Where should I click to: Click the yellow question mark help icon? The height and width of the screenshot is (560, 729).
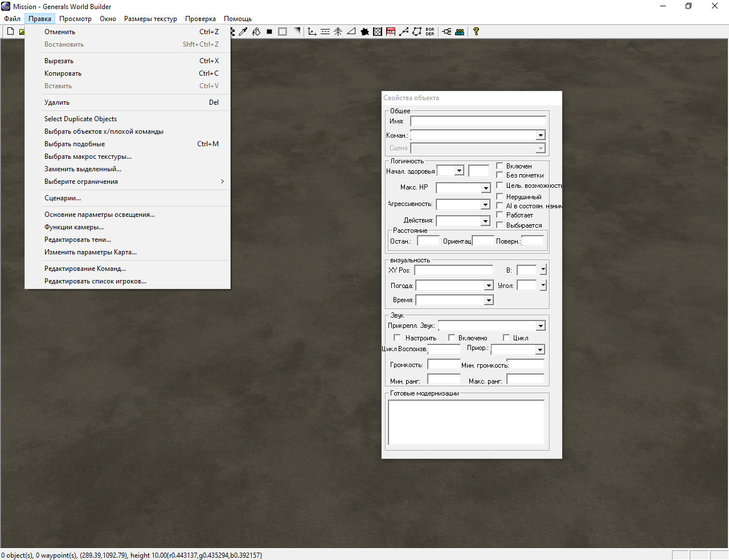coord(476,32)
